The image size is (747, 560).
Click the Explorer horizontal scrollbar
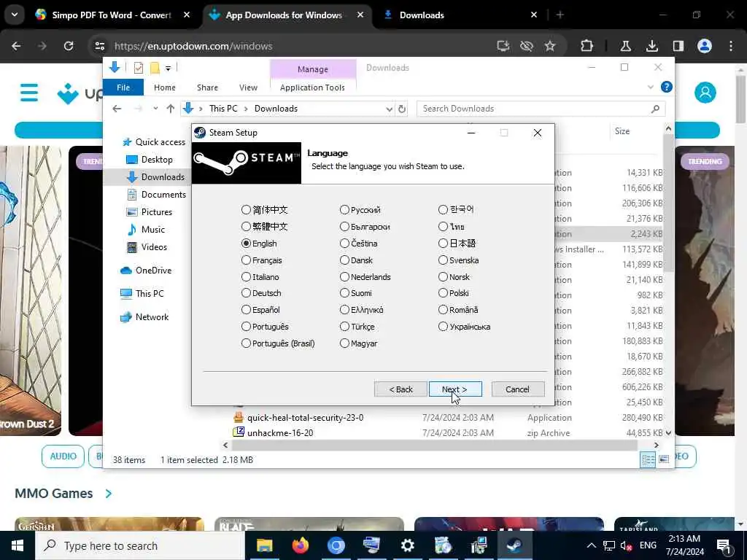coord(433,445)
